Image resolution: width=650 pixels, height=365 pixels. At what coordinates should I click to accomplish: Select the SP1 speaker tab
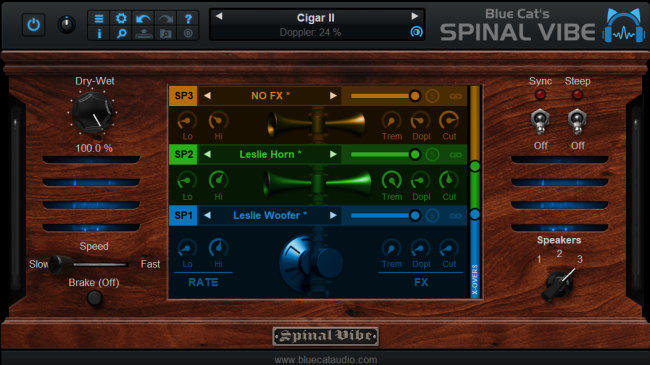[x=183, y=215]
